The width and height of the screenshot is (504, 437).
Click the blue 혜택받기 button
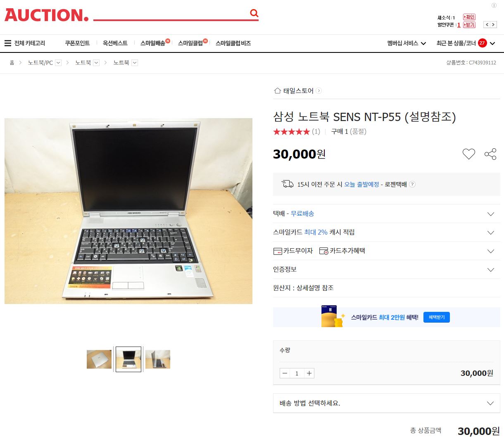pyautogui.click(x=437, y=317)
